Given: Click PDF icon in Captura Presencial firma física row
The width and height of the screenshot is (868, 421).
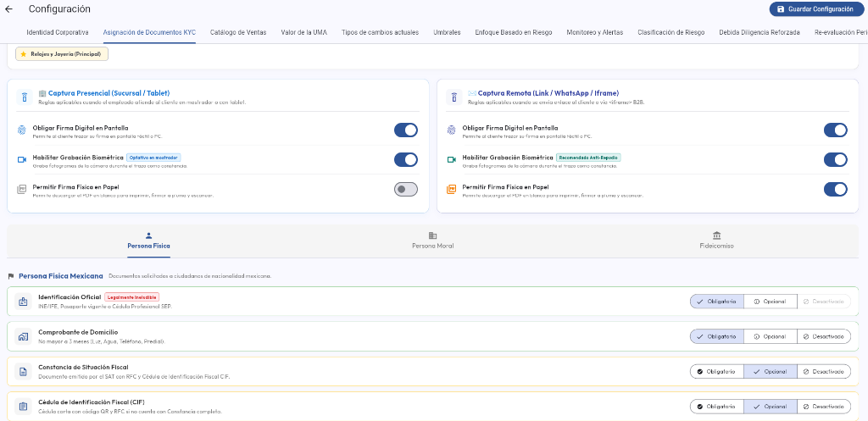Looking at the screenshot, I should coord(22,189).
